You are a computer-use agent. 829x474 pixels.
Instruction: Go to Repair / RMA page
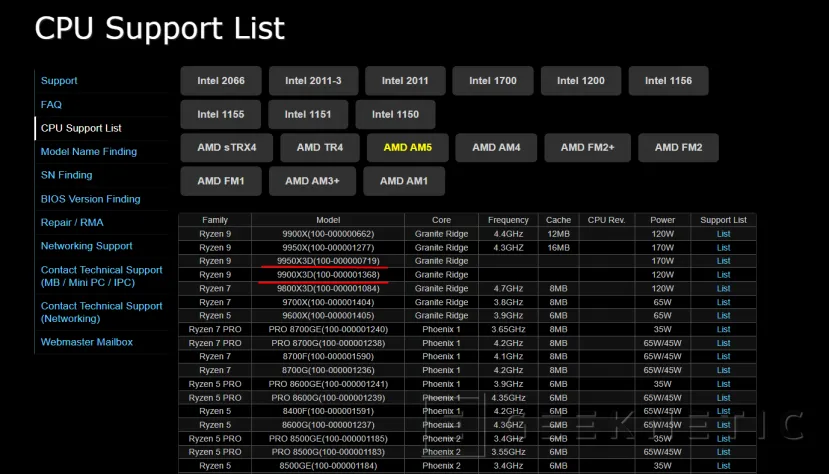point(72,222)
